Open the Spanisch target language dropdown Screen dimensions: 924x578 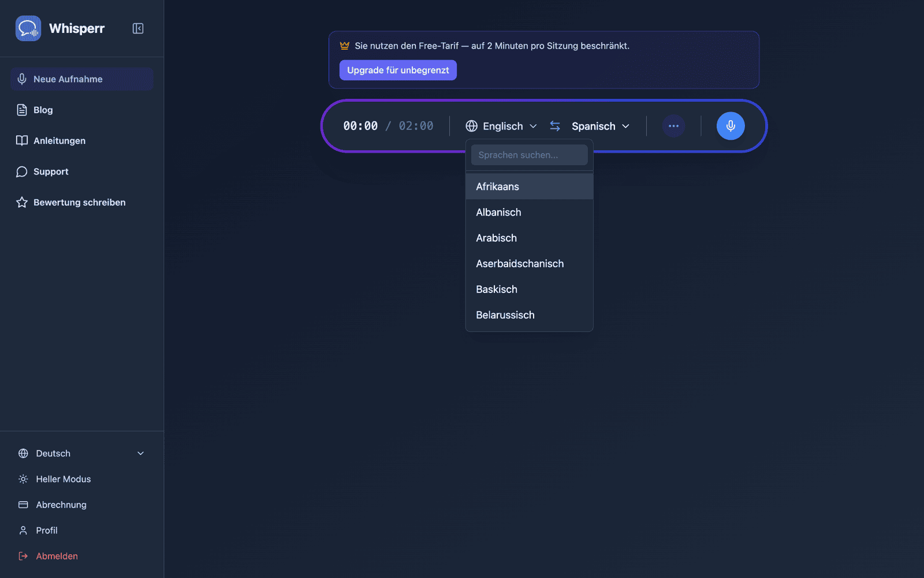tap(601, 126)
